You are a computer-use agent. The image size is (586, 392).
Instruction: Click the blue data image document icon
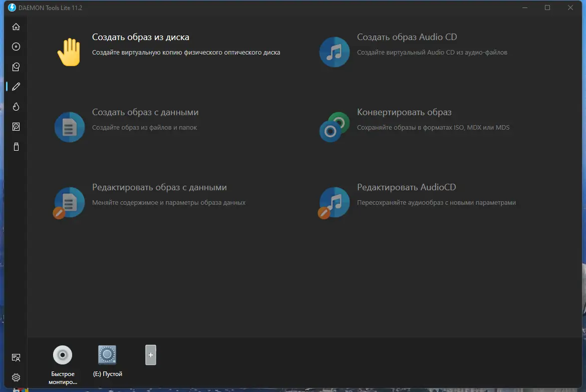pyautogui.click(x=70, y=127)
